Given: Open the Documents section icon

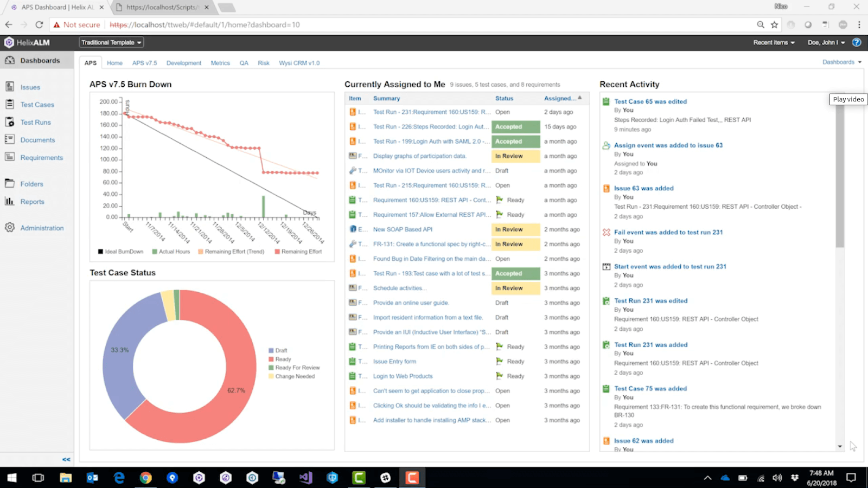Looking at the screenshot, I should (10, 140).
